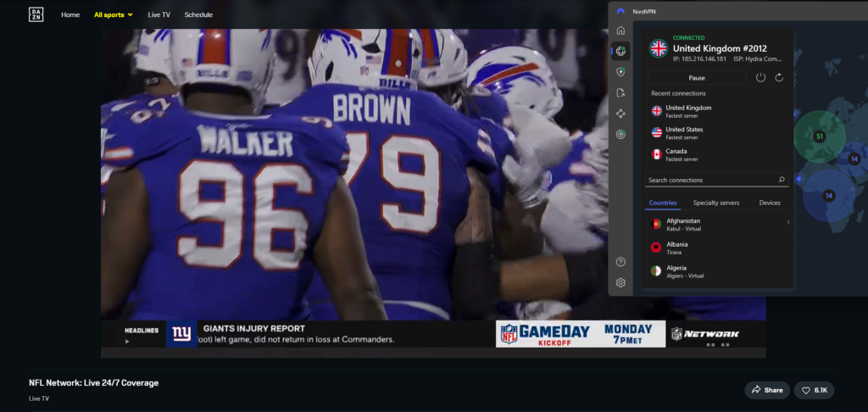
Task: Click the Recent connections heading
Action: point(678,93)
